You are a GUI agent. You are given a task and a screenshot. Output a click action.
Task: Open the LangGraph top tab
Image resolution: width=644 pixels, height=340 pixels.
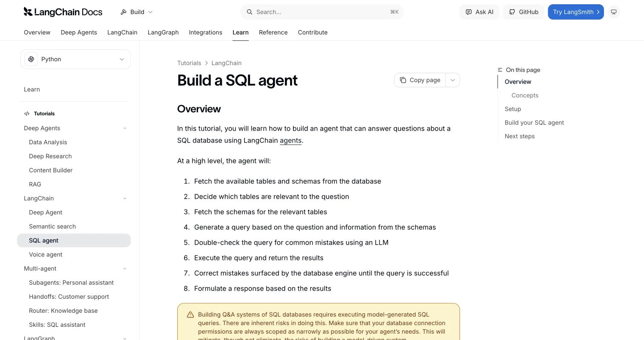coord(163,32)
